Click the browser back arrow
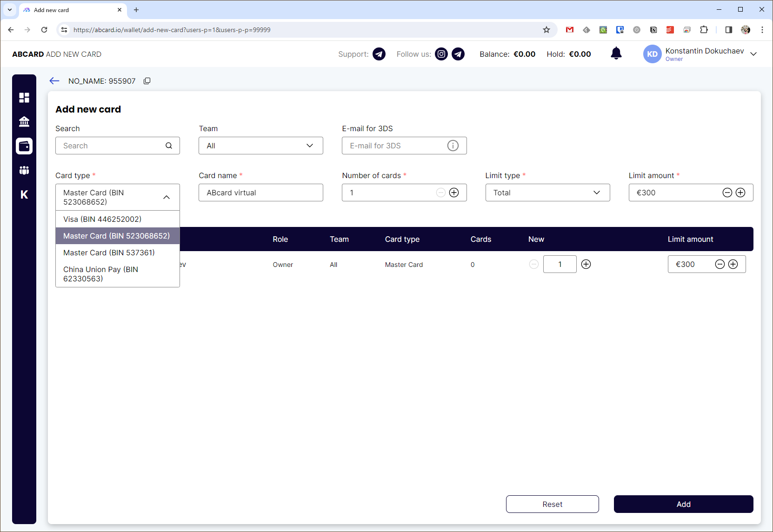Screen dimensions: 773x532 (11, 30)
